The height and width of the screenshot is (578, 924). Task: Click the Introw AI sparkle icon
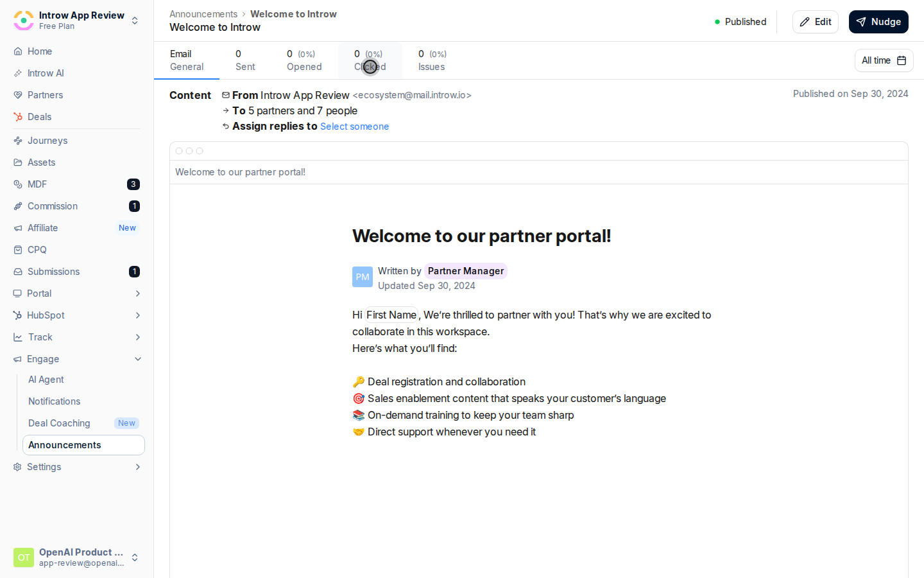coord(18,73)
